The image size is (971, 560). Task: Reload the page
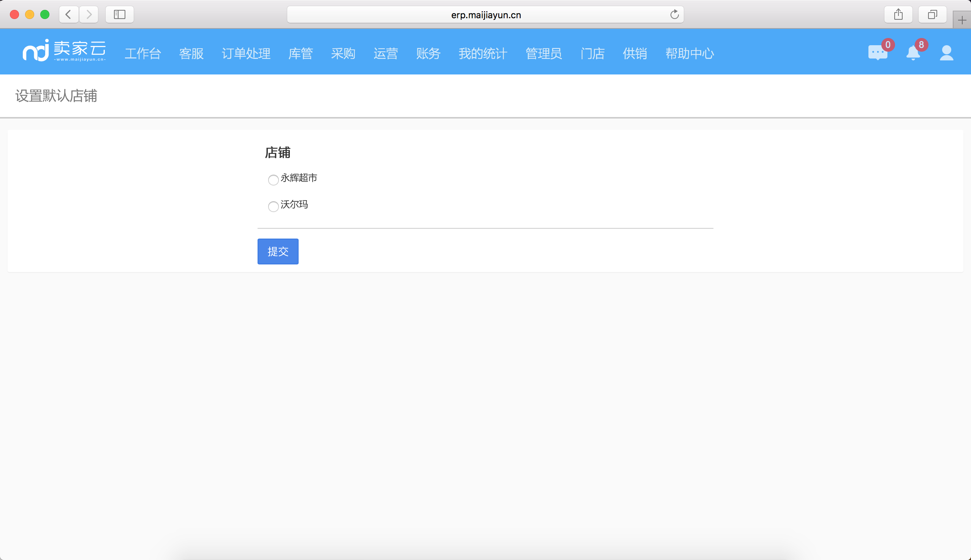click(x=674, y=14)
